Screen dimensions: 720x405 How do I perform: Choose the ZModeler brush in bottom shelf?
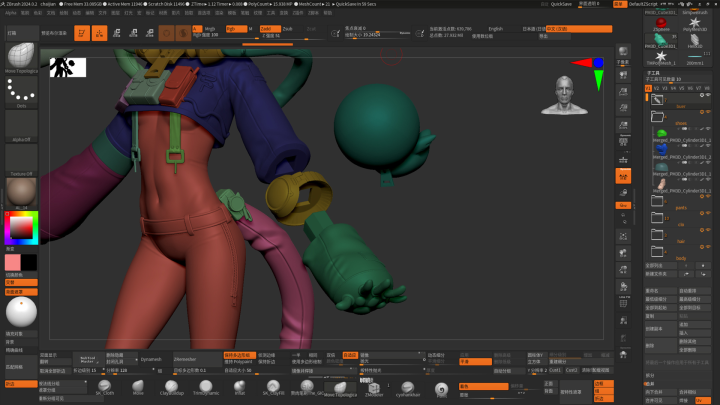pyautogui.click(x=373, y=388)
